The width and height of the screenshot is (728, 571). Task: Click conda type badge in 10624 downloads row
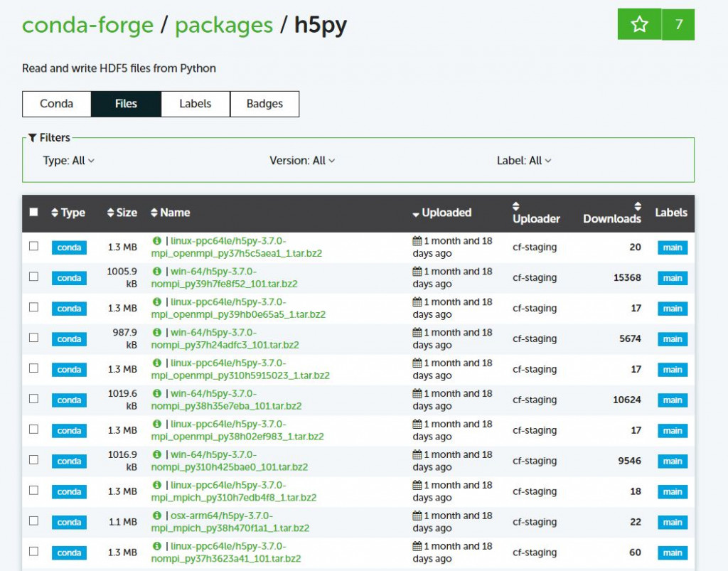pos(69,400)
